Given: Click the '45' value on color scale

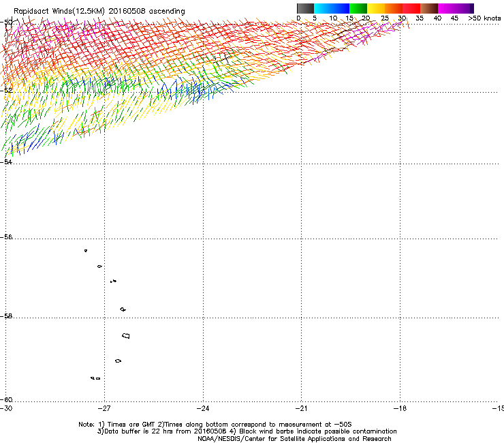Looking at the screenshot, I should tap(454, 18).
